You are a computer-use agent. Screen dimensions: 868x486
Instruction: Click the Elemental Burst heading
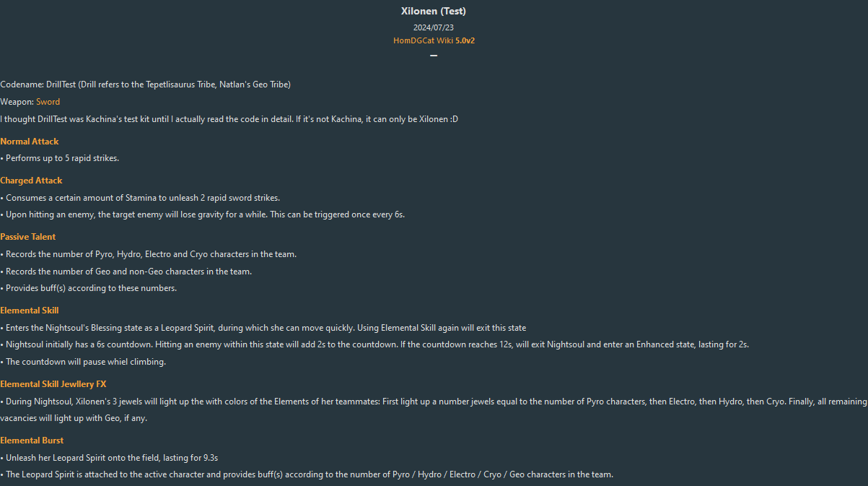pyautogui.click(x=32, y=441)
